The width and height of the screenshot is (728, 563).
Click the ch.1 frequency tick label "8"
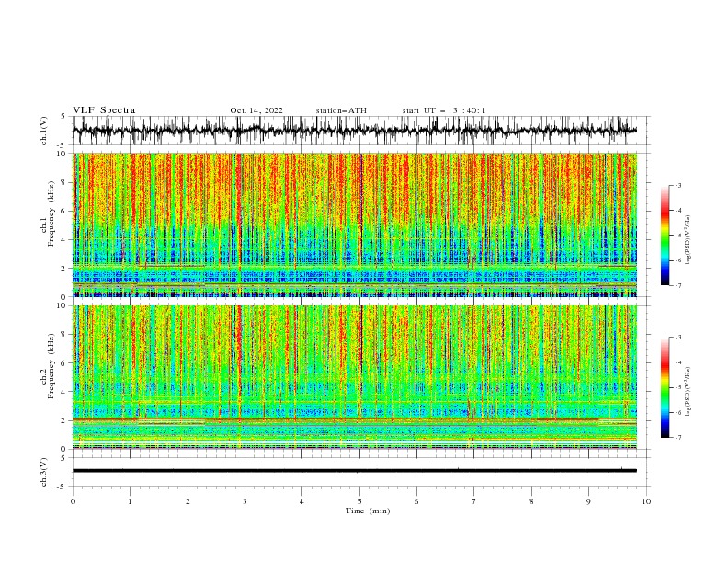(63, 182)
